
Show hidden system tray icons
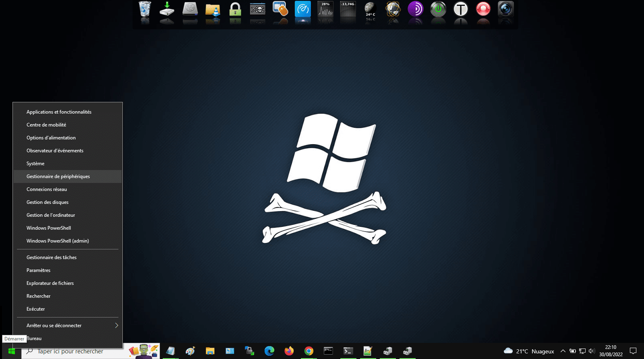(x=563, y=351)
